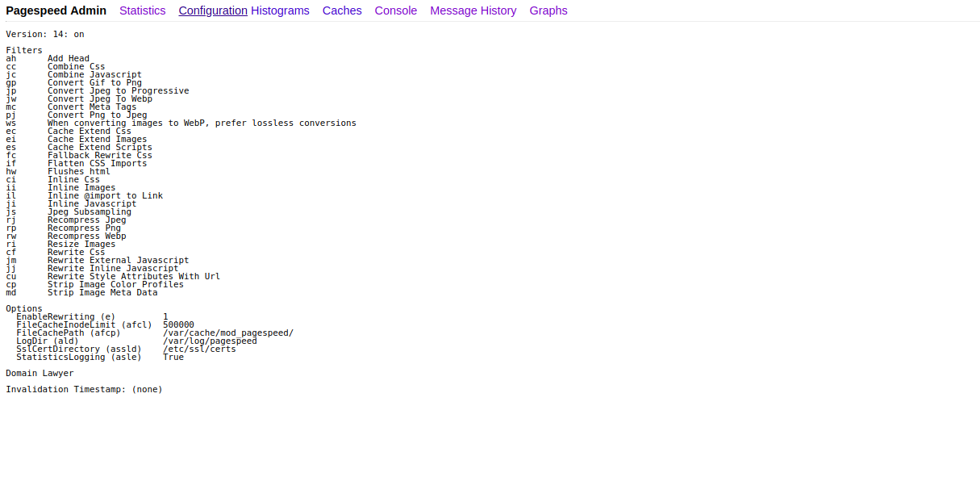980x498 pixels.
Task: Click the /var/log/pagespeed value
Action: [x=210, y=341]
